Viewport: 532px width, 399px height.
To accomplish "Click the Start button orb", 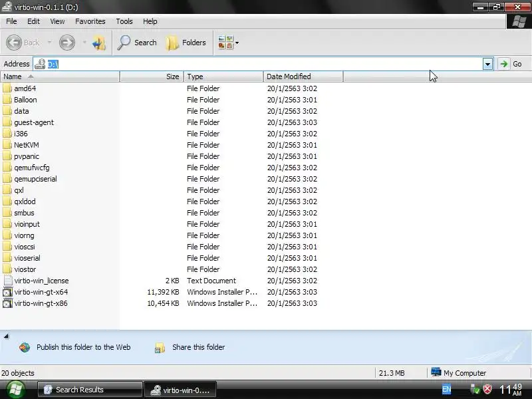I will pos(15,390).
